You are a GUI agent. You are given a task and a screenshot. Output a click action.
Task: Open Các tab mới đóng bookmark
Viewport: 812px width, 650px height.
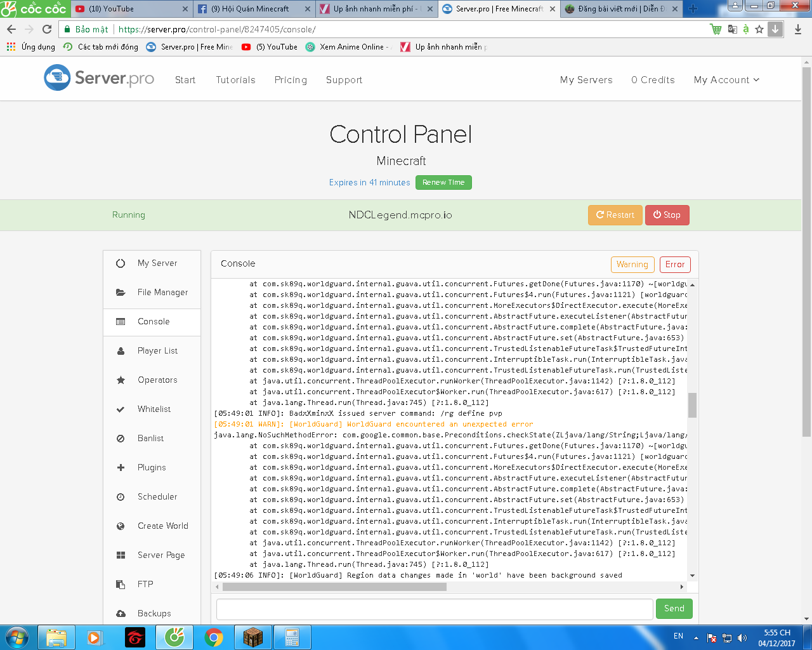pos(101,47)
